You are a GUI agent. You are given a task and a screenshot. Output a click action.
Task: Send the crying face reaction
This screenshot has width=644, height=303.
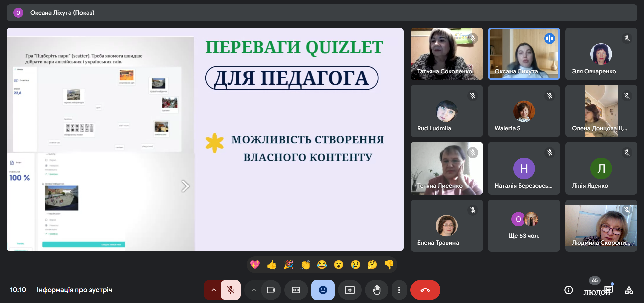pos(356,265)
